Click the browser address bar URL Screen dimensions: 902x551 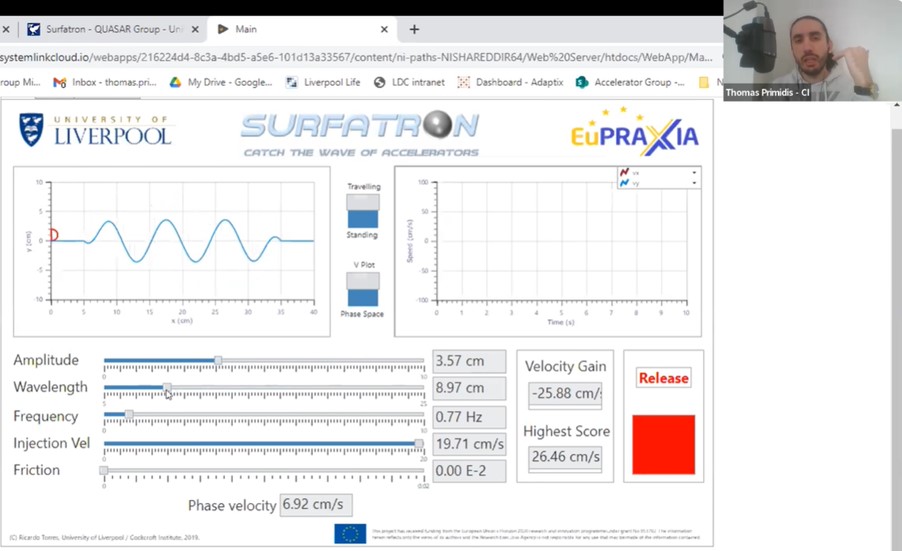pyautogui.click(x=357, y=58)
